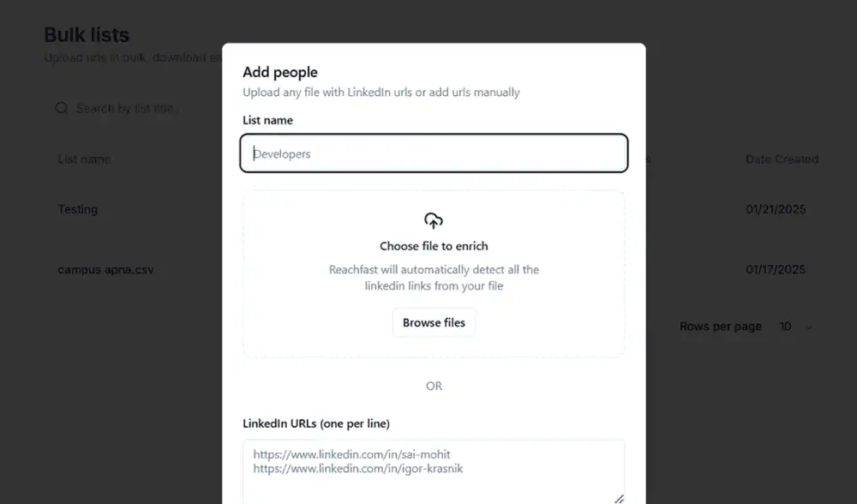Click the Browse files button
The width and height of the screenshot is (857, 504).
(x=434, y=323)
